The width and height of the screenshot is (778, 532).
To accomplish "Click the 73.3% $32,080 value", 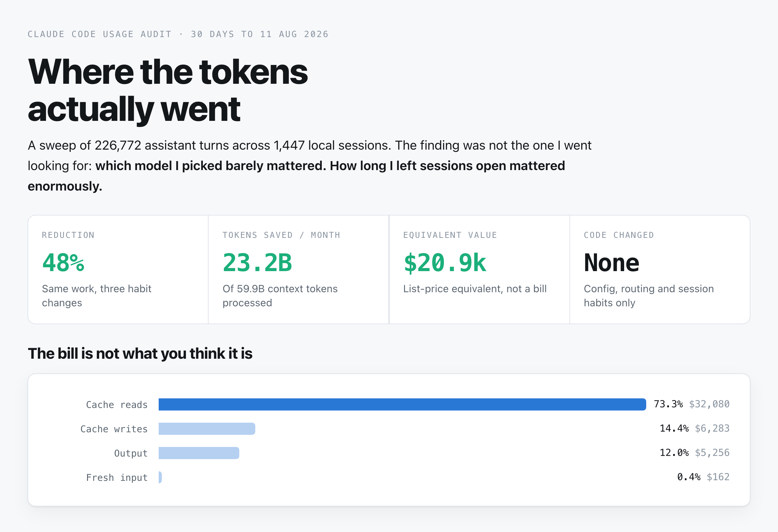I will (x=692, y=404).
